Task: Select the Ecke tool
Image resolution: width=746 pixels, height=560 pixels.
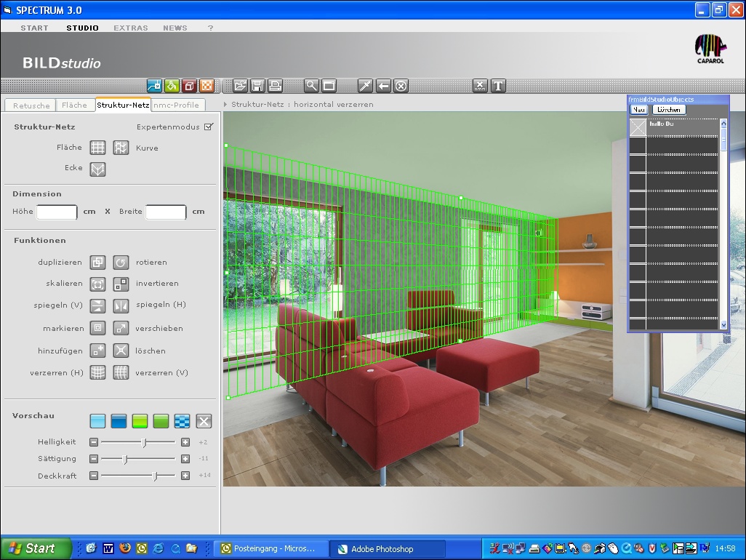Action: click(97, 169)
